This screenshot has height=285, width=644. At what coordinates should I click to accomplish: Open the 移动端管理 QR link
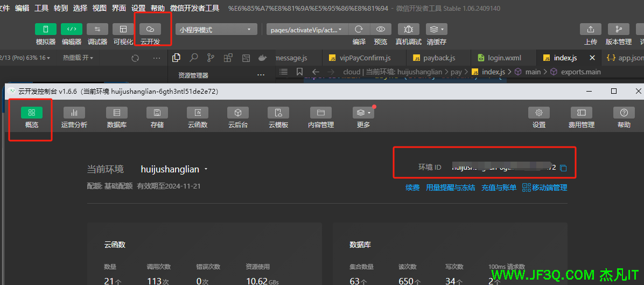[544, 187]
